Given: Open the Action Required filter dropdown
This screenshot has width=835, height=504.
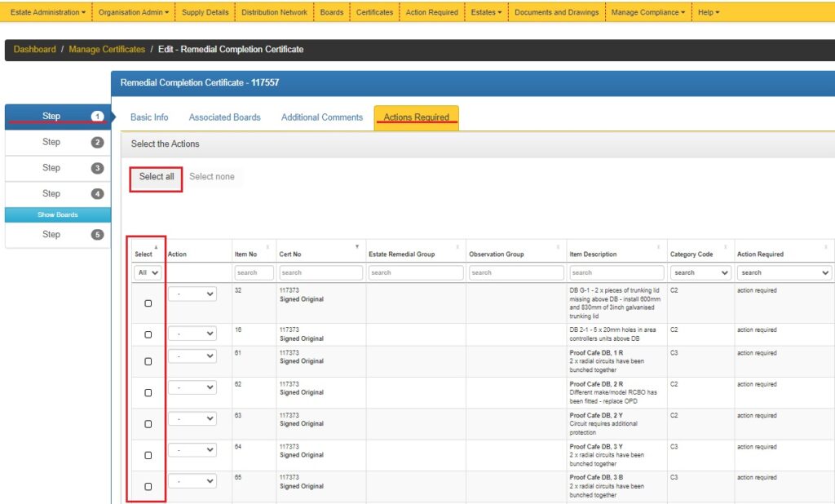Looking at the screenshot, I should (x=784, y=273).
